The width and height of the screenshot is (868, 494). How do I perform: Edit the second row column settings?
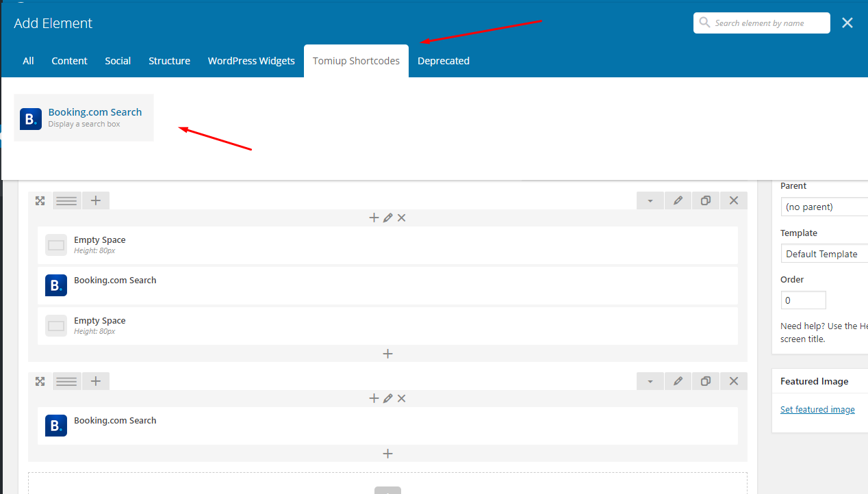click(387, 398)
